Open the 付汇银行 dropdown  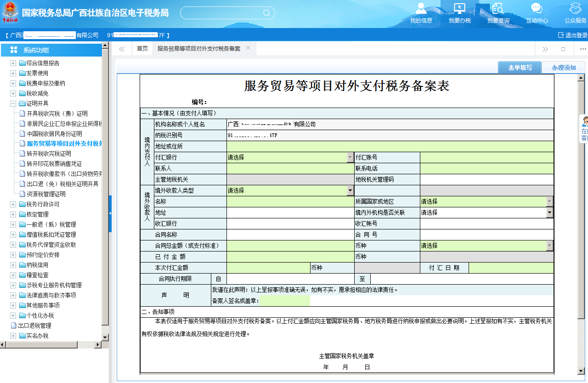tap(350, 157)
